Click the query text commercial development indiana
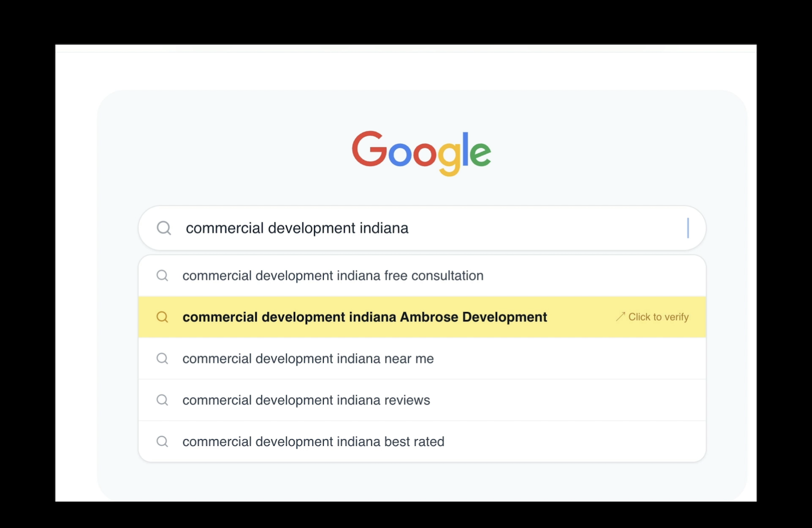This screenshot has height=528, width=812. point(297,228)
